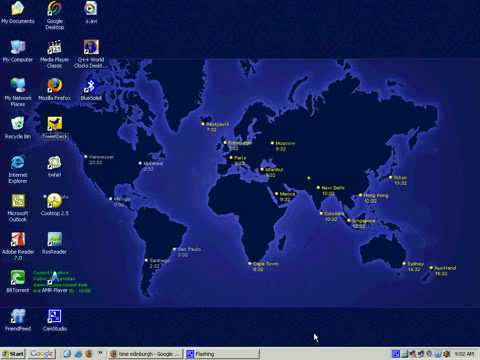Expand the quick launch overflow chevron
This screenshot has width=480, height=360.
pos(100,352)
